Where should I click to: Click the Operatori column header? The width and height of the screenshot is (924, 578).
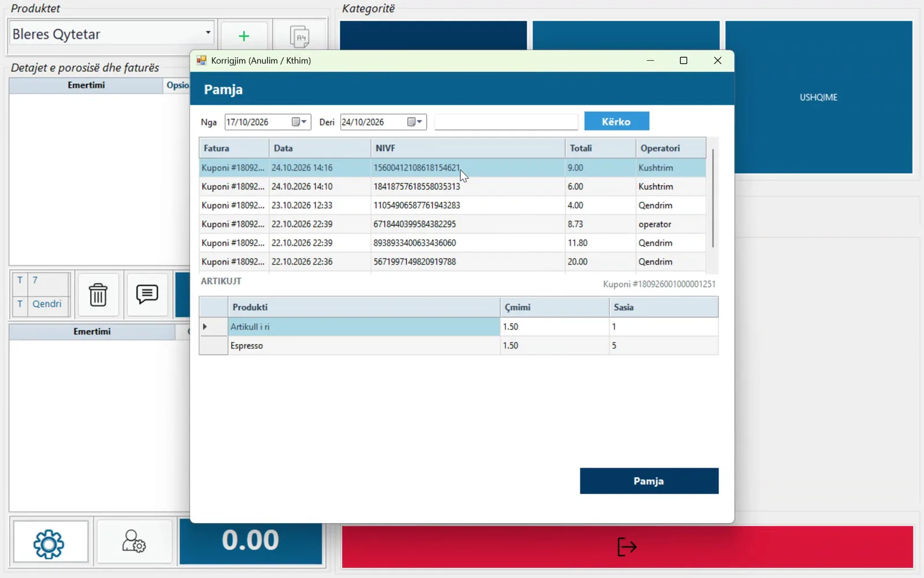[670, 148]
